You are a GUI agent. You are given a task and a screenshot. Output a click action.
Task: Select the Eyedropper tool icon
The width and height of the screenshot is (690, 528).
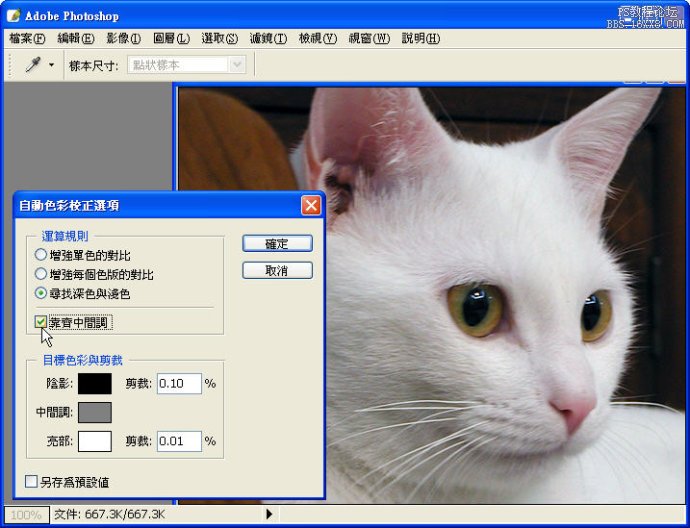pyautogui.click(x=33, y=64)
